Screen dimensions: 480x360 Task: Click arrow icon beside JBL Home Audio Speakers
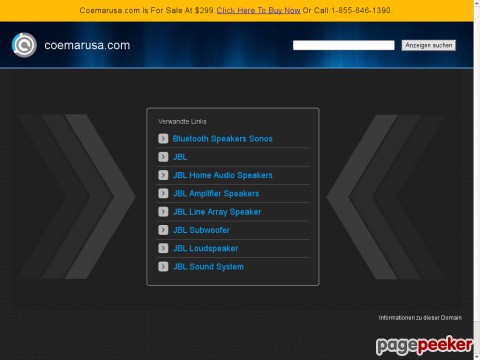pyautogui.click(x=163, y=175)
